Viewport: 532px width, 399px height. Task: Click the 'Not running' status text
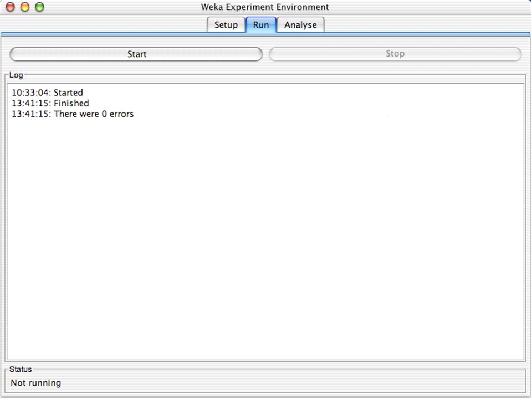36,383
